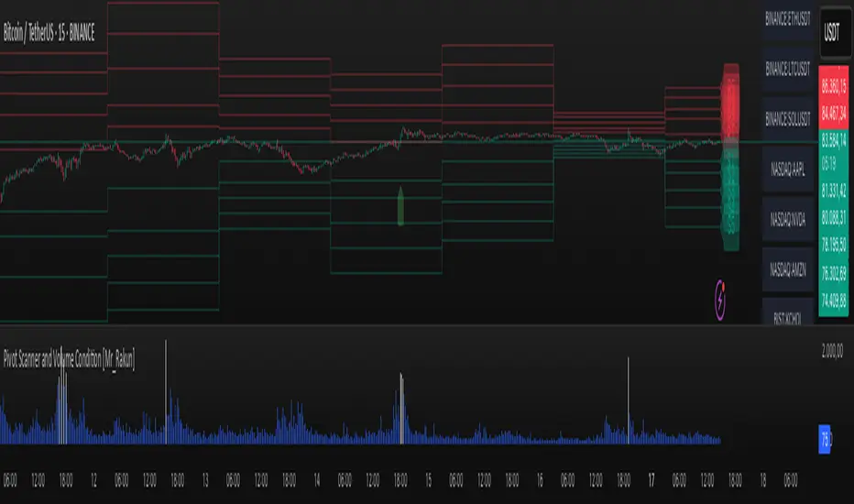Viewport: 854px width, 504px height.
Task: Click the BINANCE:SOLUSDT scanner cell
Action: [x=787, y=119]
